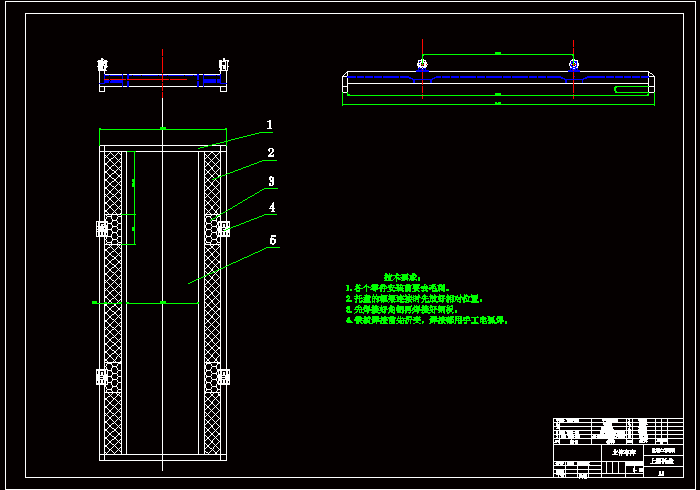Select part callout number 1
The width and height of the screenshot is (700, 490).
(x=269, y=125)
